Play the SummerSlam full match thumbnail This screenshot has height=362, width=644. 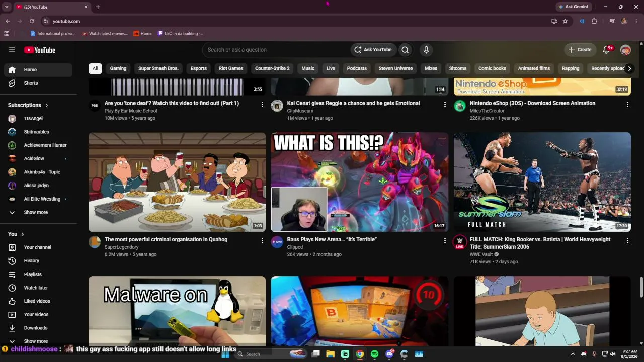pos(542,182)
